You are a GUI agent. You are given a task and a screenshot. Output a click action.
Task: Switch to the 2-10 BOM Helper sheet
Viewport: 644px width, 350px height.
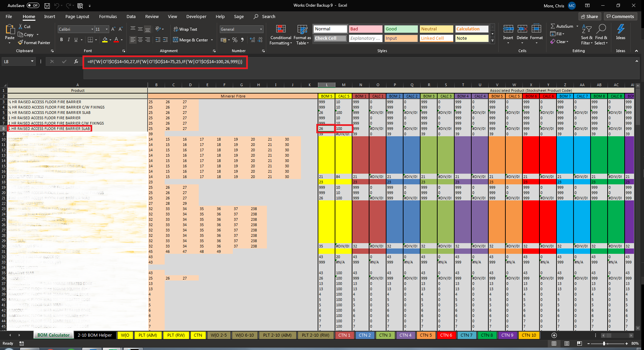click(95, 335)
